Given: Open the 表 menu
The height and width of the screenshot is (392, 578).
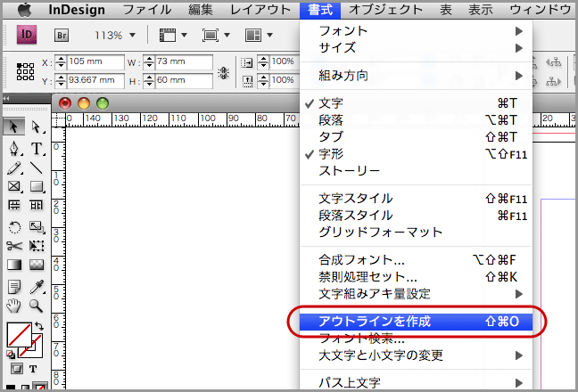Looking at the screenshot, I should click(x=446, y=10).
